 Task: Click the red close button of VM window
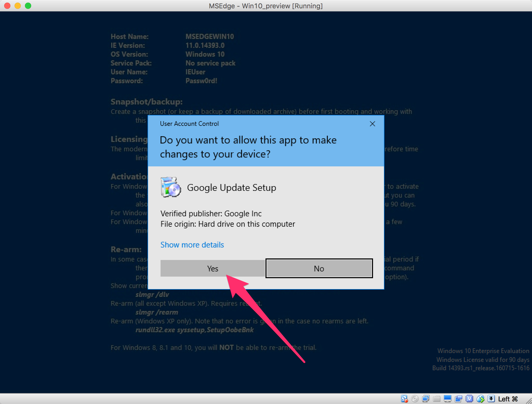click(7, 6)
